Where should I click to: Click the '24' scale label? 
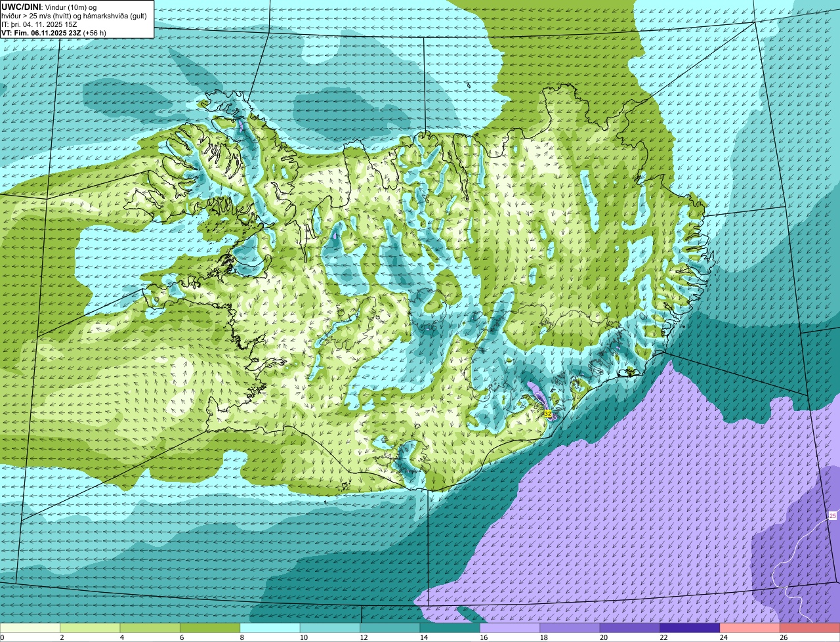pyautogui.click(x=723, y=637)
